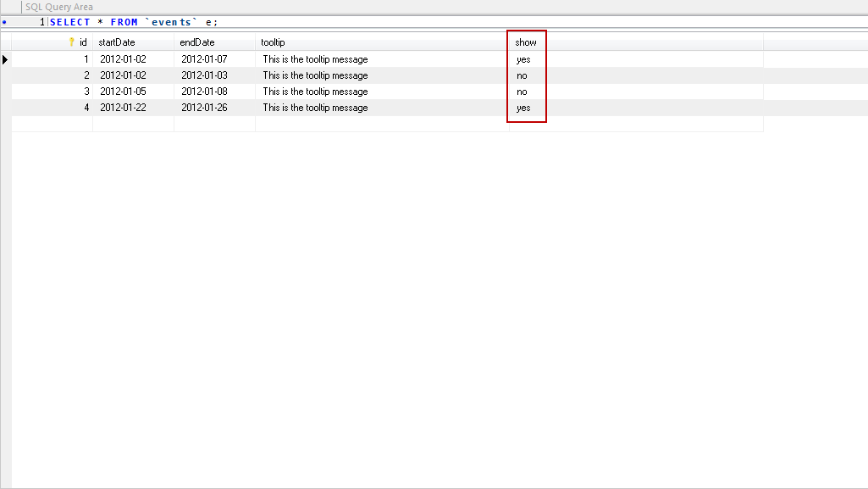Select endDate cell 2012-01-26
The width and height of the screenshot is (868, 489).
(214, 108)
